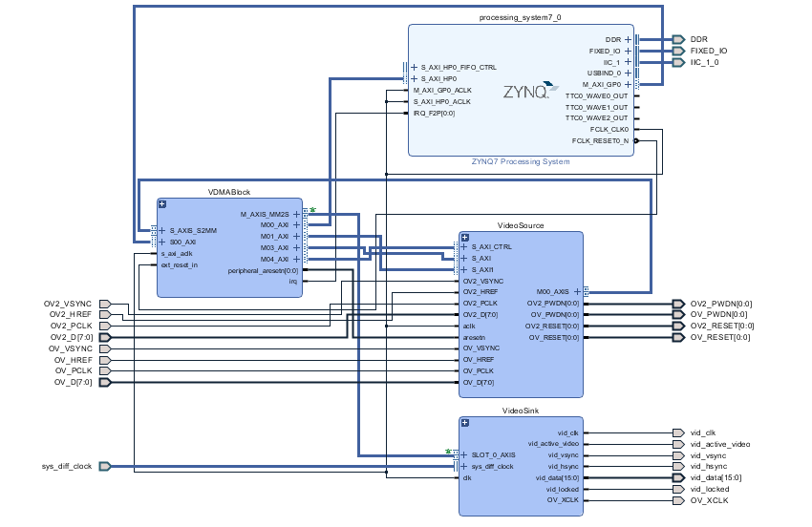
Task: Expand S_AXI1 pin on VideoSource
Action: pyautogui.click(x=464, y=269)
